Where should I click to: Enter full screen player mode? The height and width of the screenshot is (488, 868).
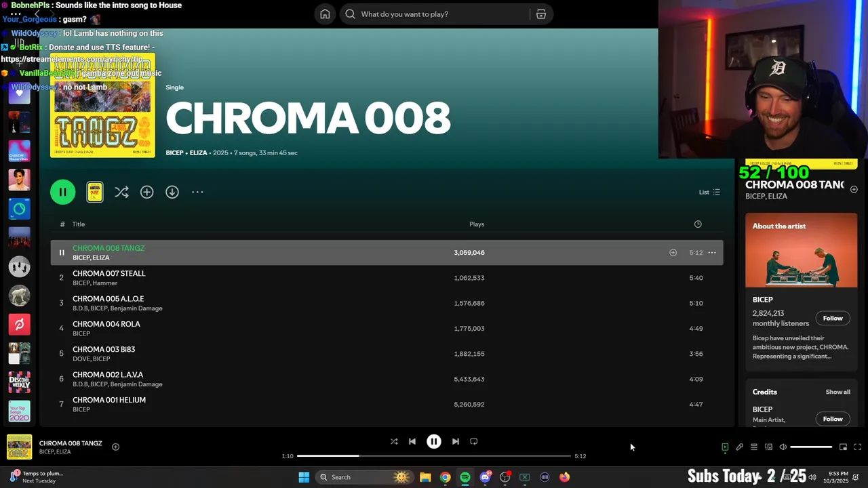tap(858, 447)
